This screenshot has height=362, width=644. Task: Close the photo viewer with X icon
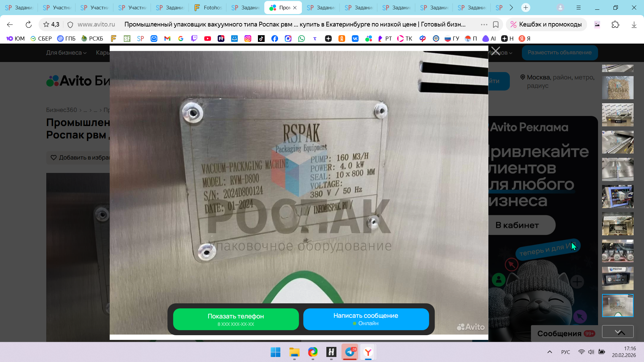pos(496,51)
